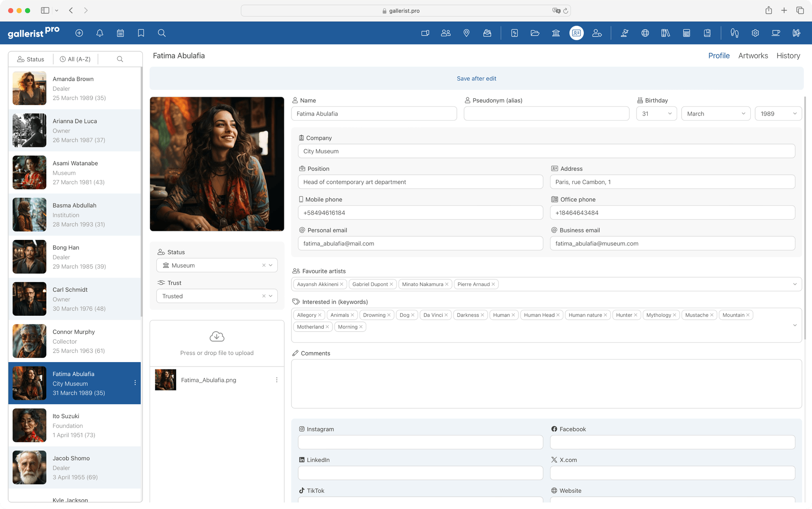Switch to the Artworks tab

[x=753, y=56]
